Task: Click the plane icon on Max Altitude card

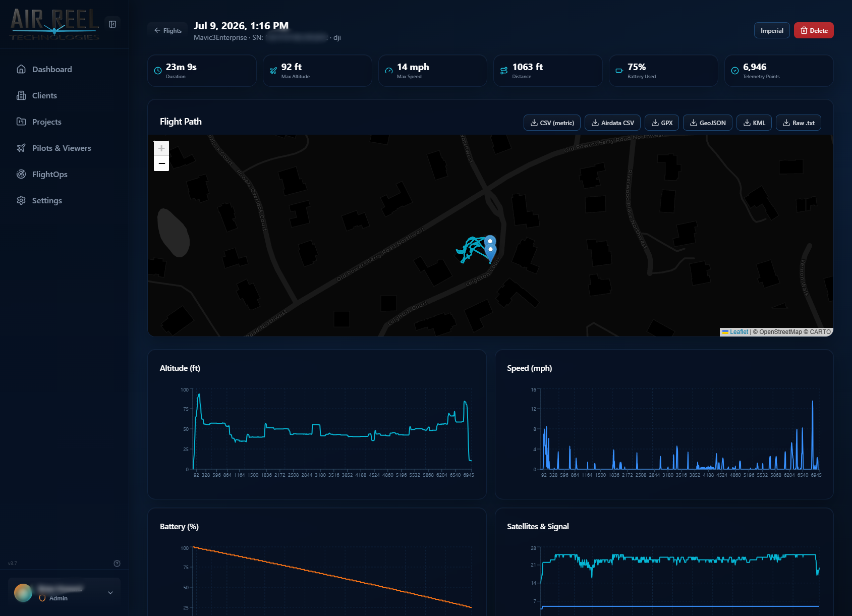Action: [x=273, y=71]
